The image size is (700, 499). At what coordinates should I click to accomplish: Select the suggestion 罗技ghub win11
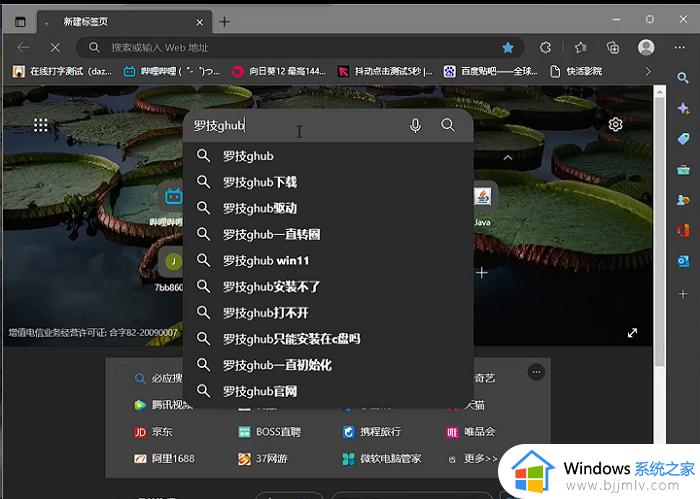click(328, 260)
